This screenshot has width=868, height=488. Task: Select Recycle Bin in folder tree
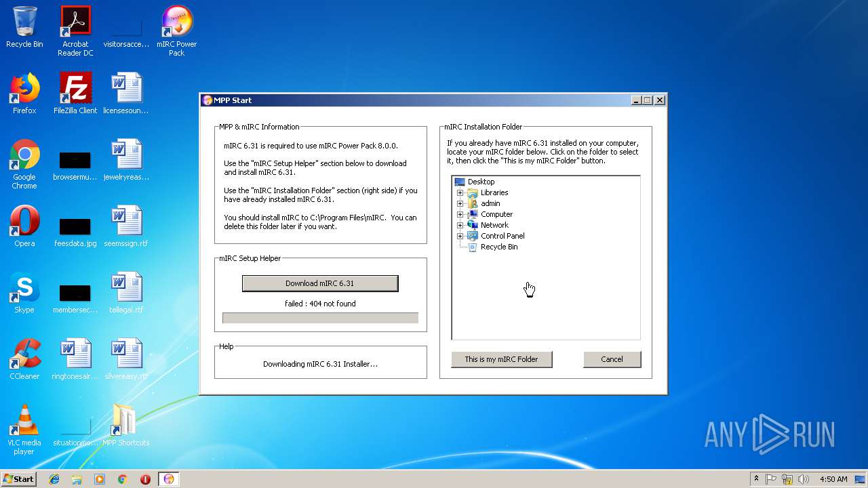coord(499,247)
